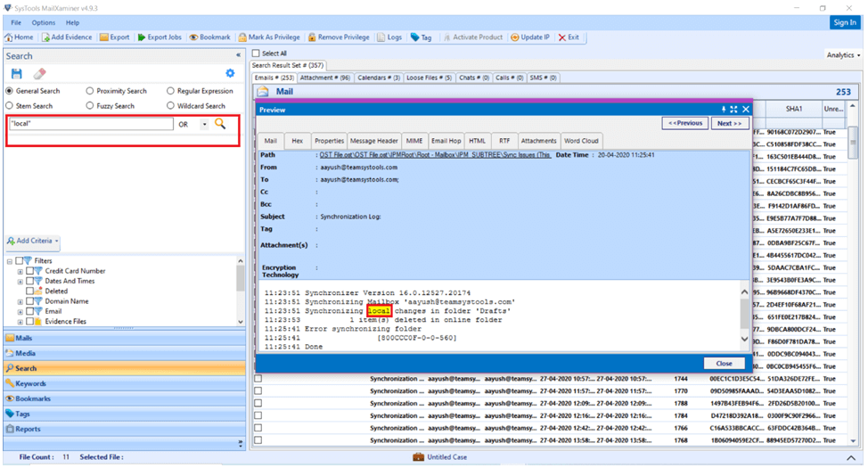Expand Preview window to full screen
This screenshot has height=468, width=868.
pos(733,110)
